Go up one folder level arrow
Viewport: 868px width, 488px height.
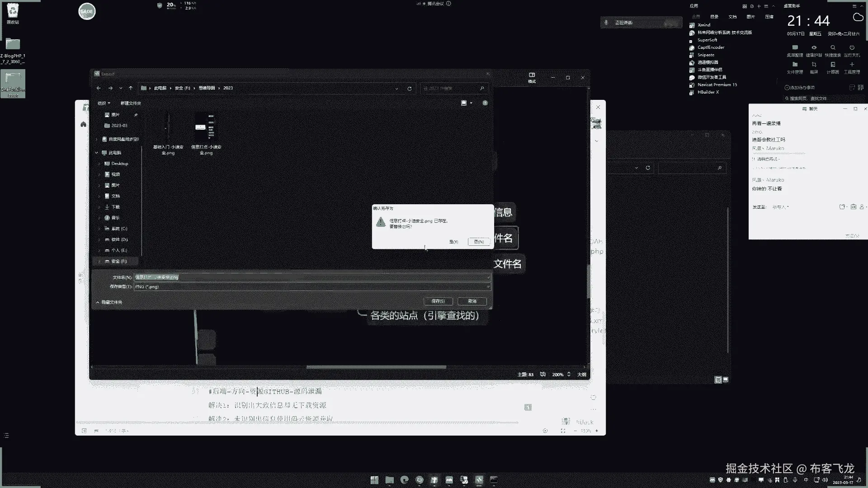[131, 88]
